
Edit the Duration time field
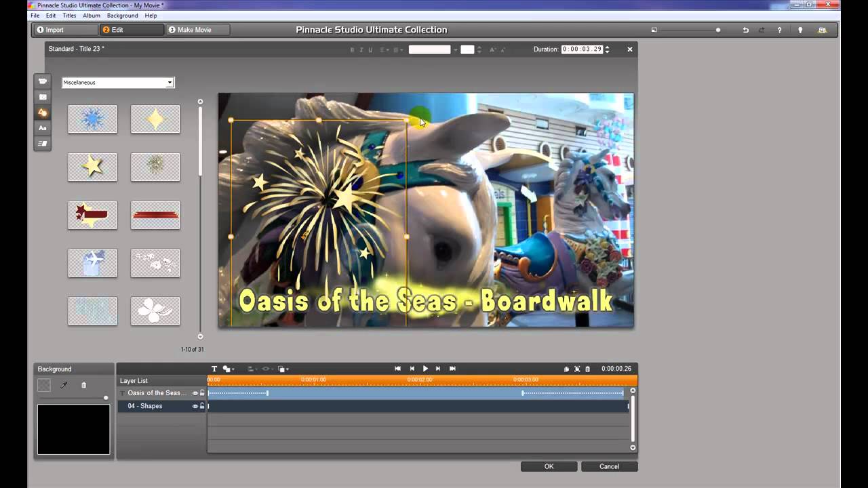582,49
